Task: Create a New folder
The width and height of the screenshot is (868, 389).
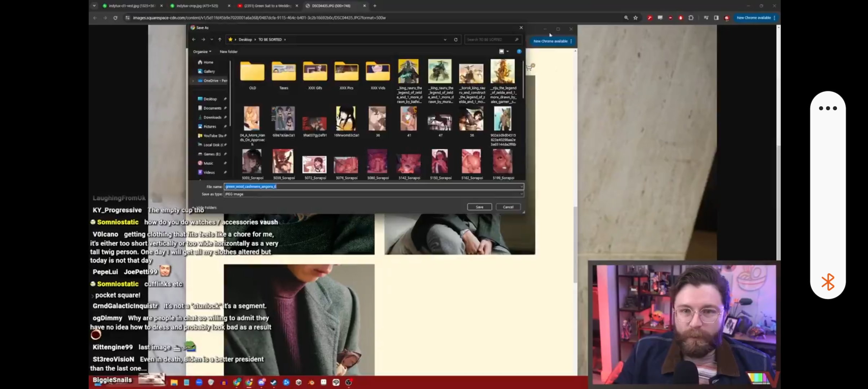Action: [229, 52]
